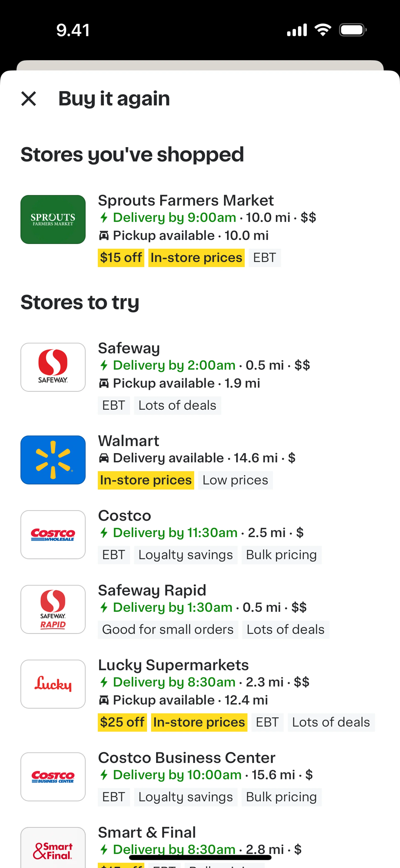Viewport: 400px width, 868px height.
Task: Select Costco's Bulk pricing tag
Action: pyautogui.click(x=281, y=555)
